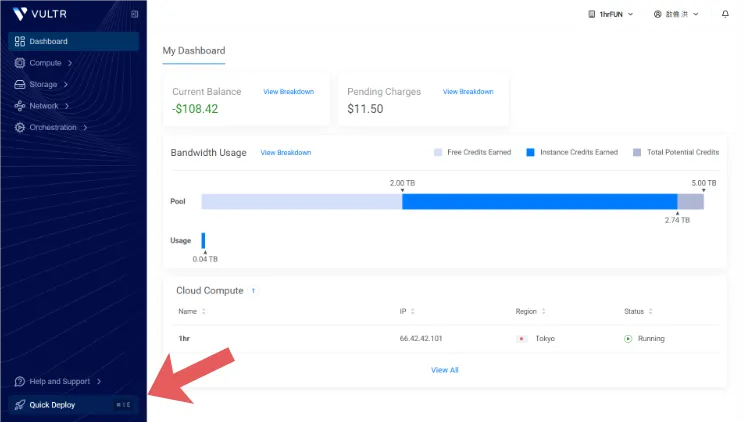Screen dimensions: 750x422
Task: Click the Free Credits Earned legend swatch
Action: [438, 153]
